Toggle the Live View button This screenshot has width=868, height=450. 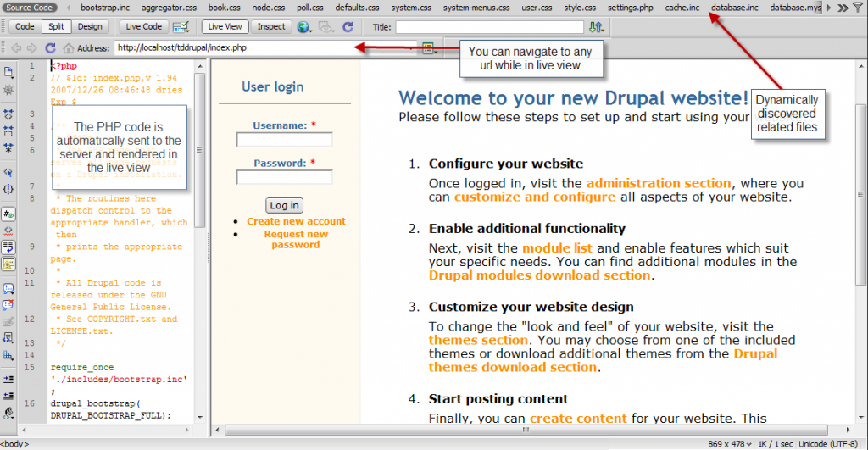[x=226, y=27]
